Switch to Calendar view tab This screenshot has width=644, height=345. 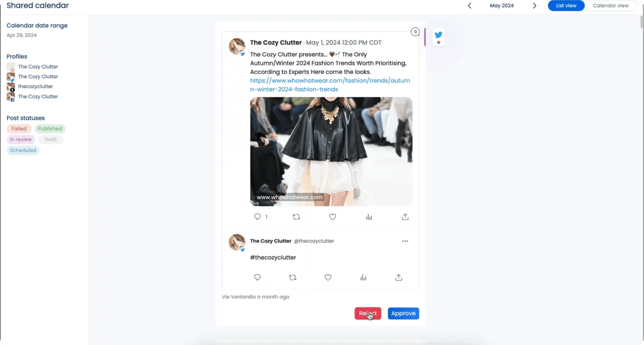pos(611,6)
